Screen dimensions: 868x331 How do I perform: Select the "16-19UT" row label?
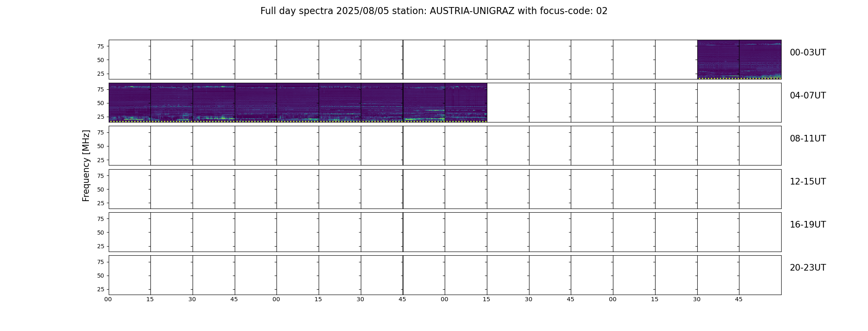[x=808, y=225]
